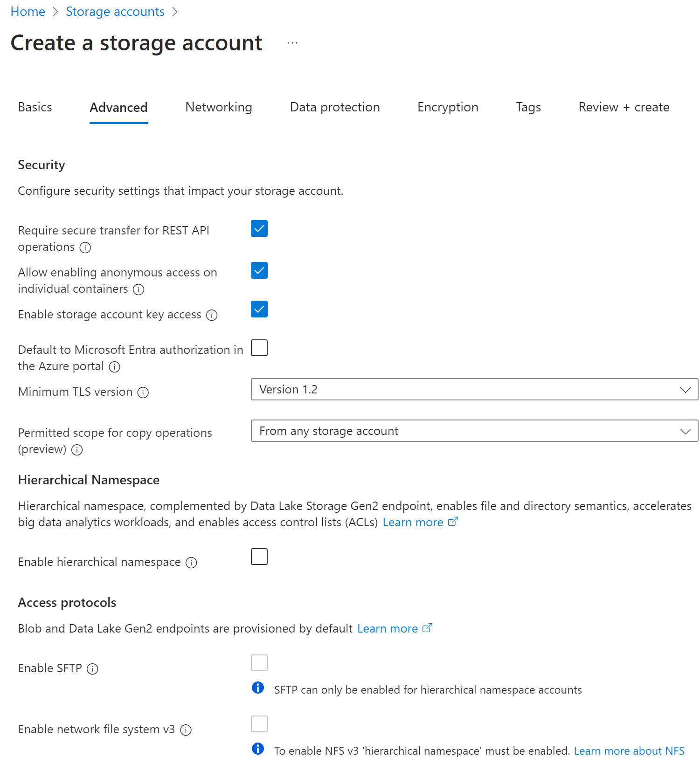This screenshot has height=757, width=700.
Task: Open info tooltip for storage account key access
Action: (x=212, y=316)
